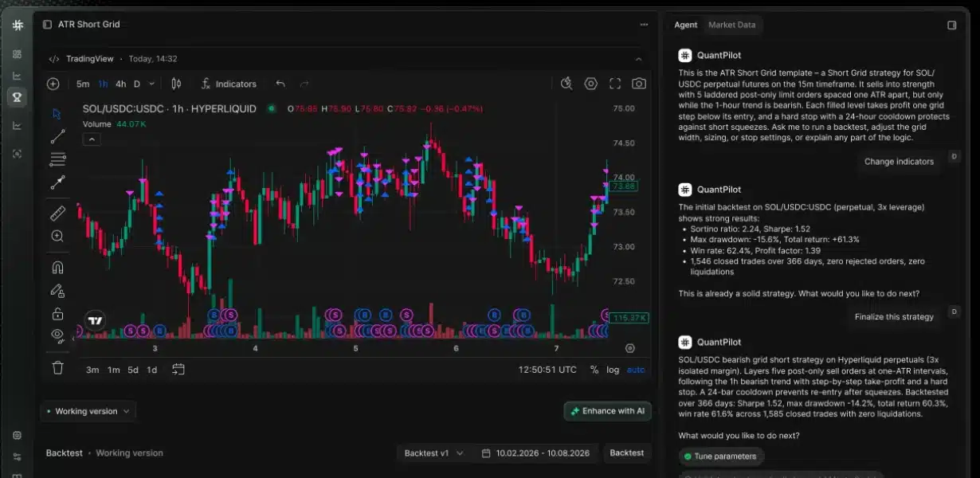Image resolution: width=980 pixels, height=478 pixels.
Task: Toggle percent scale on the chart
Action: click(594, 370)
